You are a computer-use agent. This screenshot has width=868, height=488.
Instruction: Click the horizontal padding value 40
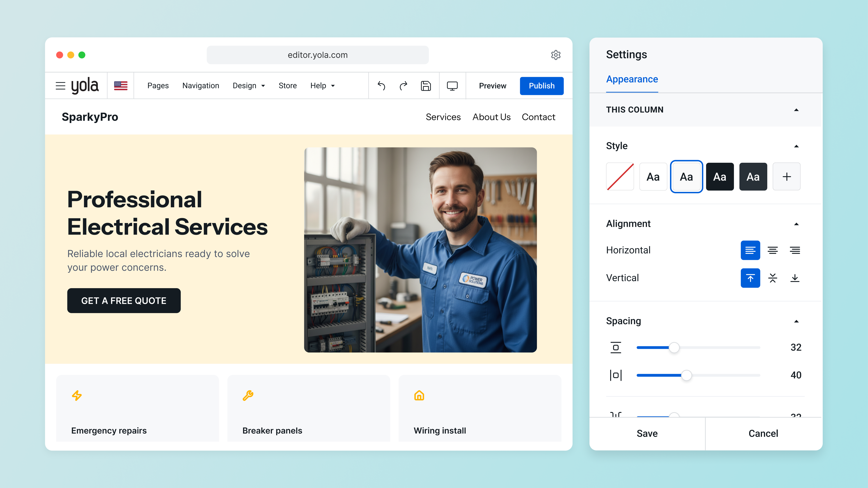click(x=796, y=375)
